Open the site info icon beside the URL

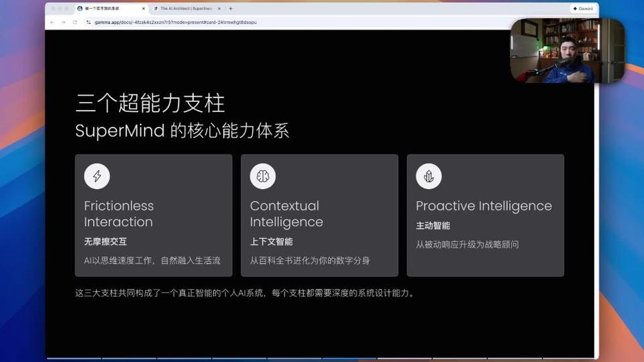(89, 22)
